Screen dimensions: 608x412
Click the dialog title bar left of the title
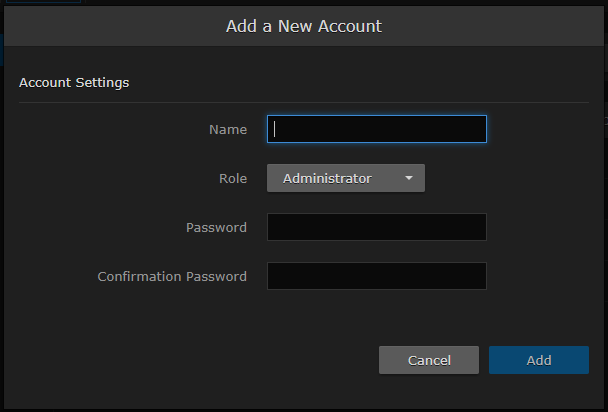100,25
